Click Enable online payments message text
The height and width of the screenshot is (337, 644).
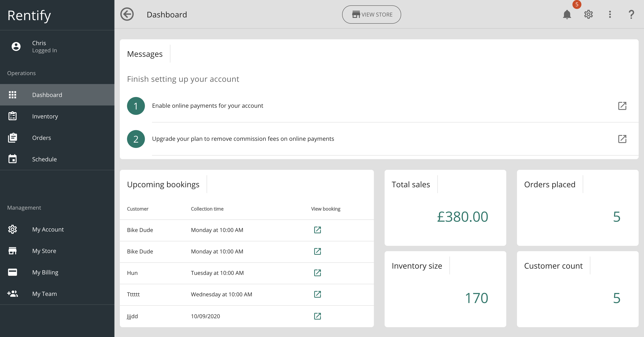coord(208,106)
